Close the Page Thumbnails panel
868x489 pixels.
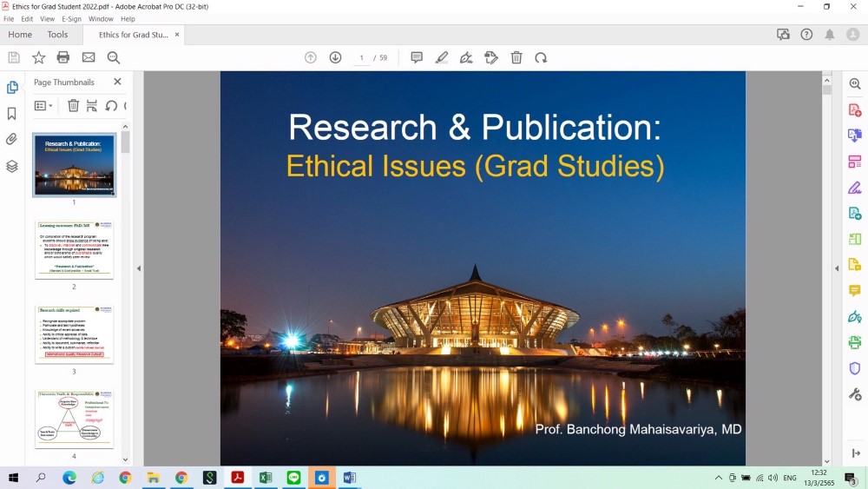pos(117,82)
